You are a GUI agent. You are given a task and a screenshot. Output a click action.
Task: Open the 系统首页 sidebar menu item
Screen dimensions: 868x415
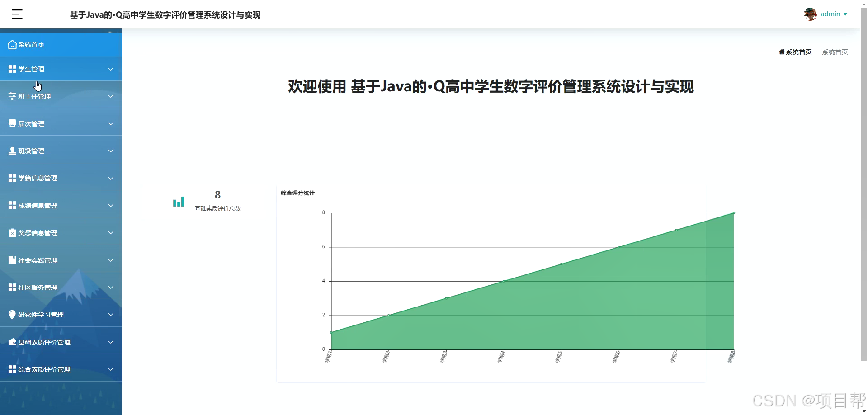coord(61,45)
